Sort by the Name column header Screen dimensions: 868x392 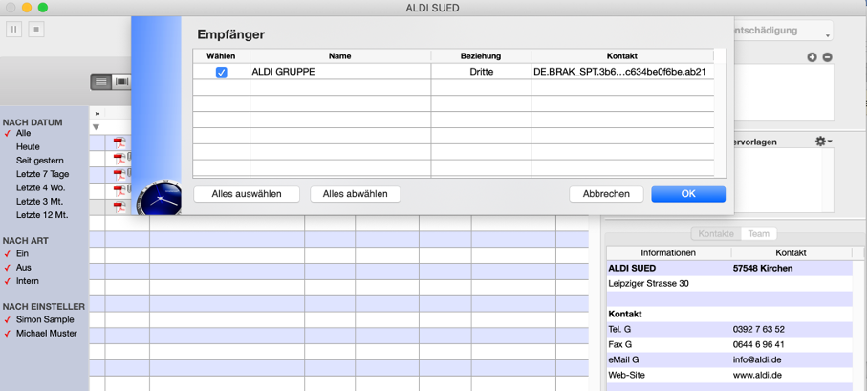[340, 55]
